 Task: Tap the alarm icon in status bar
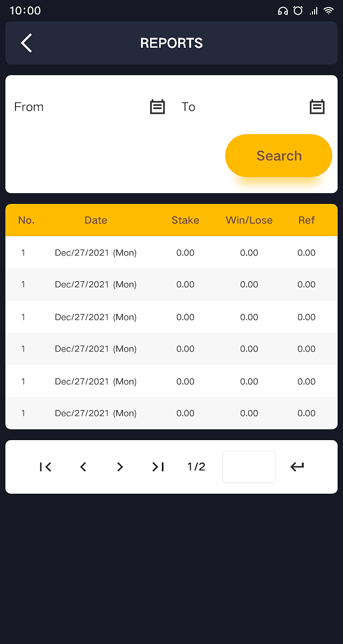coord(298,11)
